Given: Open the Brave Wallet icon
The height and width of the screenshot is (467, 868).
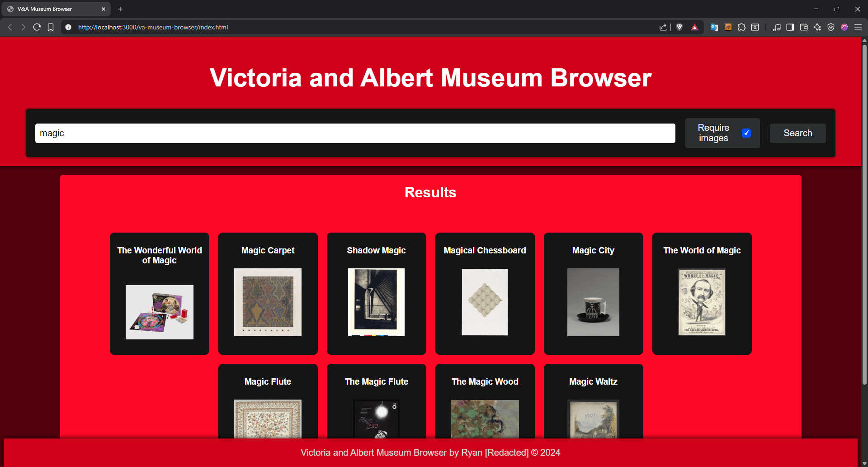Looking at the screenshot, I should [x=804, y=27].
